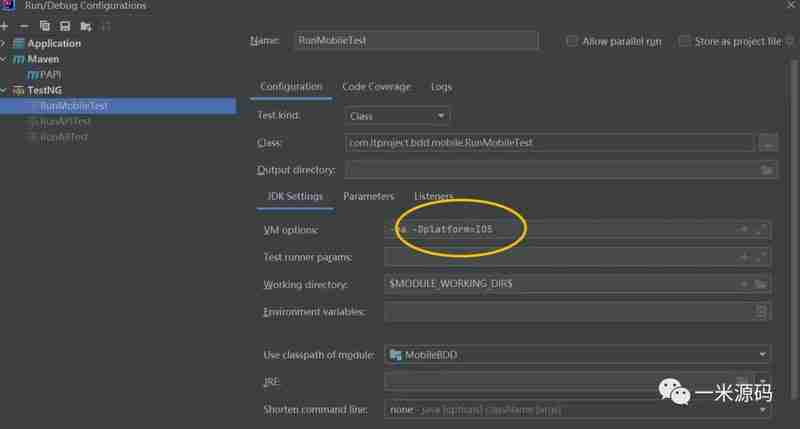Click into the Name input field

[416, 40]
